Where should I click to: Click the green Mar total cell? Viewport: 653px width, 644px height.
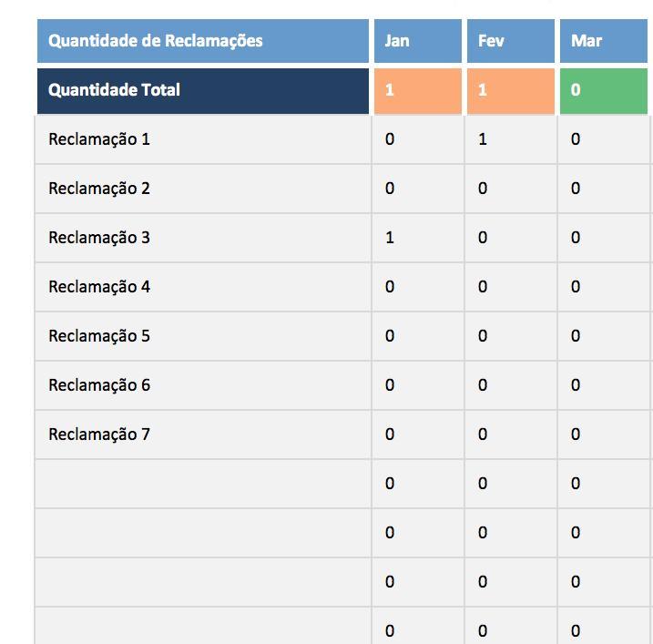pyautogui.click(x=605, y=90)
